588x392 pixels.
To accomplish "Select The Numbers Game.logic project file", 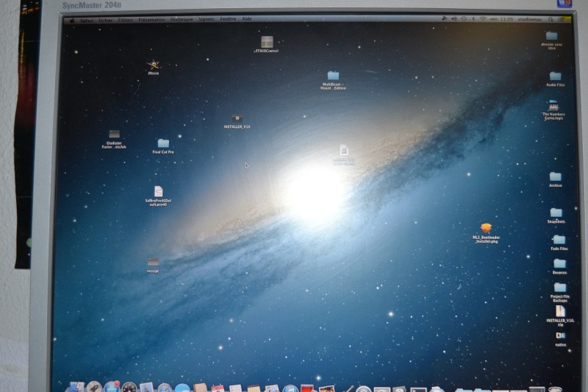I will click(x=553, y=106).
